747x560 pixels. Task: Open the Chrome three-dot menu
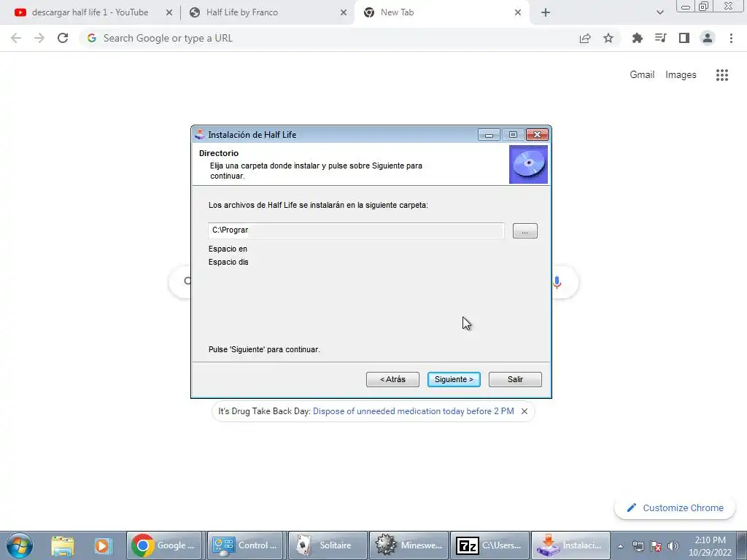(x=731, y=38)
